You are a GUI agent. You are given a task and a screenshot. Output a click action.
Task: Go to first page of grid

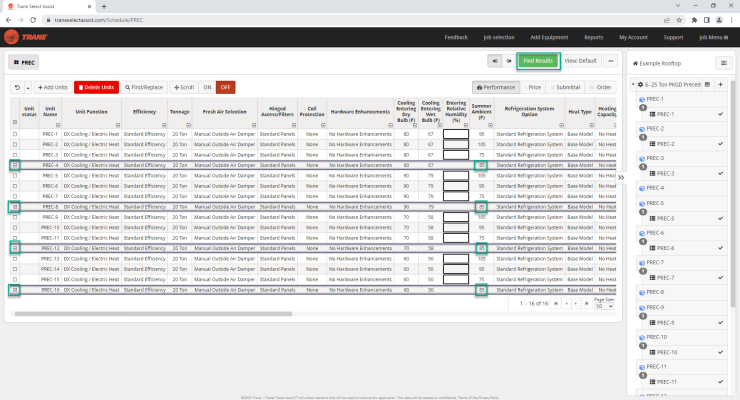coord(556,303)
